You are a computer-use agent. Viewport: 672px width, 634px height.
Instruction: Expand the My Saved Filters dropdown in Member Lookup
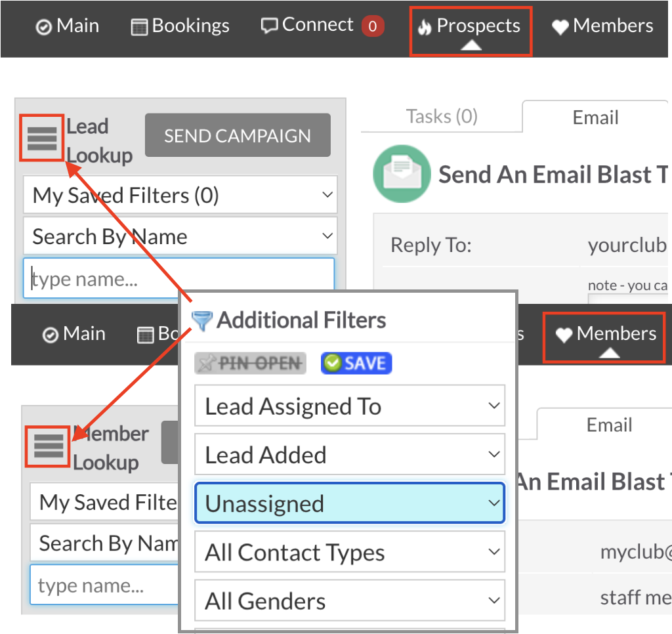[104, 502]
